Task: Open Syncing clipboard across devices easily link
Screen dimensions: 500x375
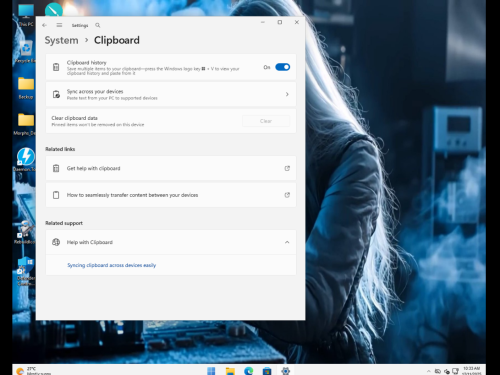Action: point(112,265)
